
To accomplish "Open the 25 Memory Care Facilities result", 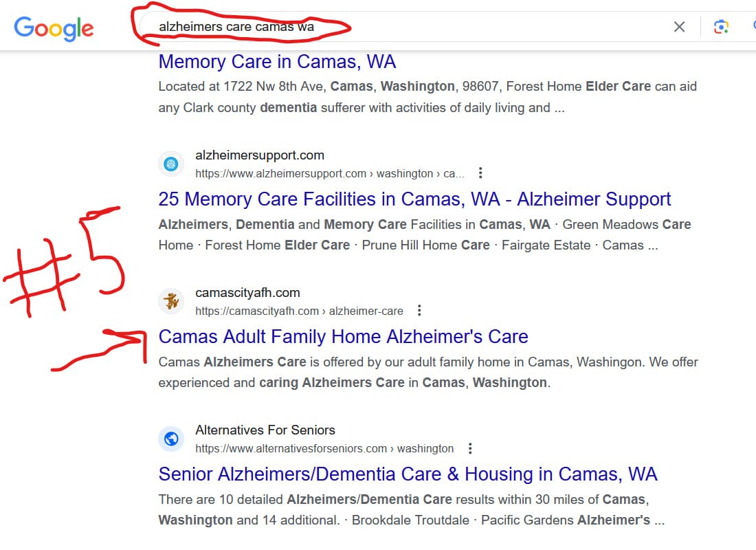I will pos(414,199).
